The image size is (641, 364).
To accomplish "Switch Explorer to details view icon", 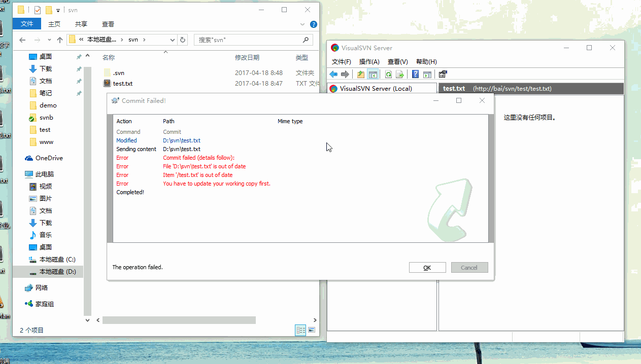I will (x=301, y=330).
